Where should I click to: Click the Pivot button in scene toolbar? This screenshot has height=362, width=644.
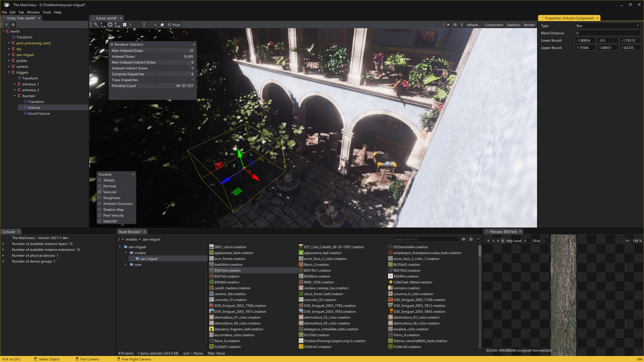coord(174,25)
